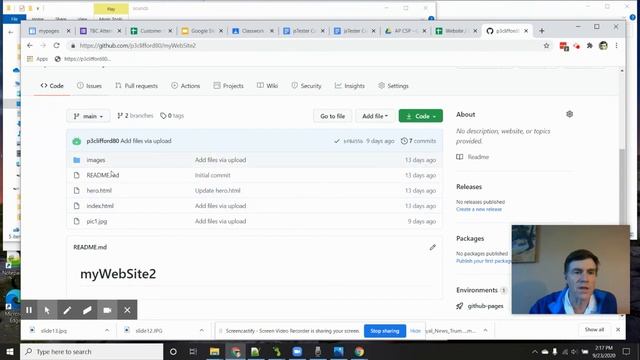Viewport: 640px width, 360px height.
Task: Edit README with the pencil icon
Action: click(433, 247)
